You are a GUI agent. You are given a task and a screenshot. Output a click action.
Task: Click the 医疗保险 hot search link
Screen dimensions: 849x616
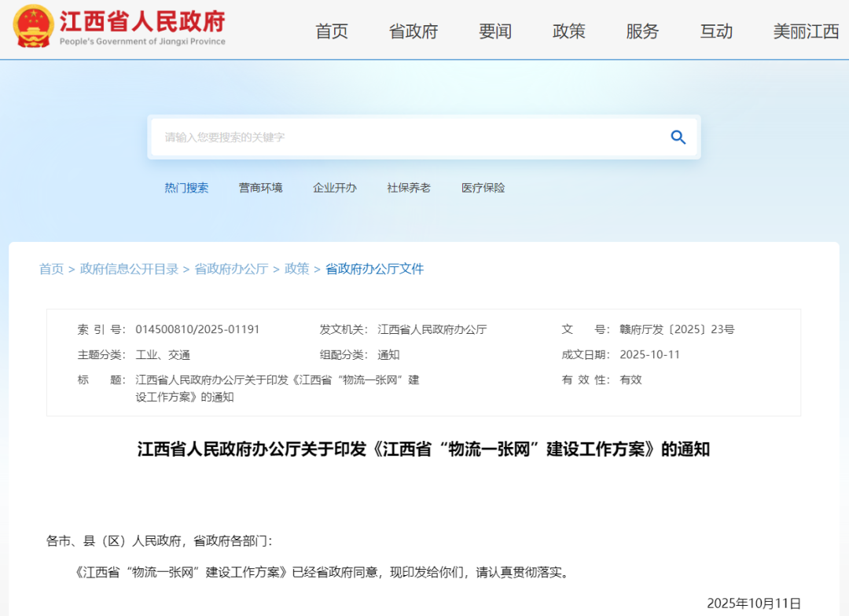click(483, 188)
